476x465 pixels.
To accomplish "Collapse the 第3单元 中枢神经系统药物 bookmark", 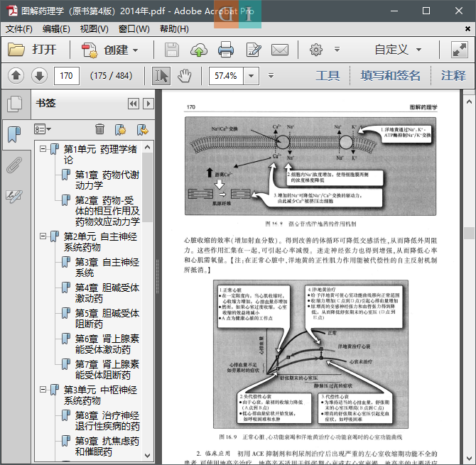I will pos(43,390).
